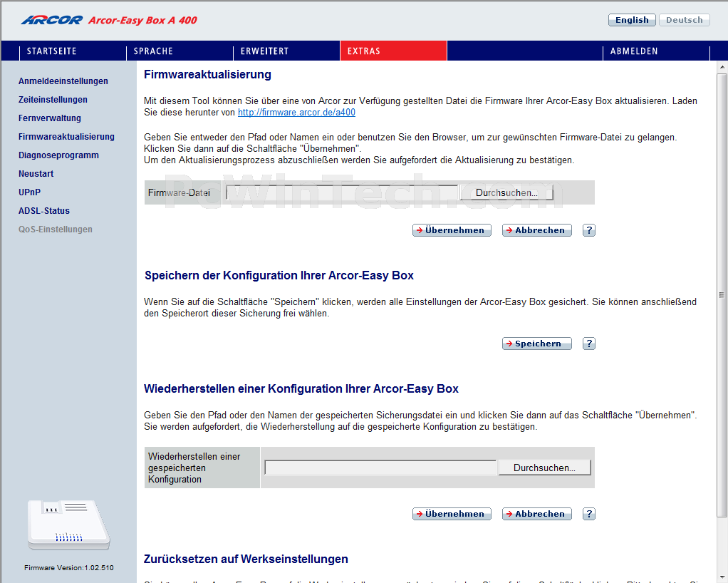Open Zeiteinstellungen in sidebar
The height and width of the screenshot is (583, 728).
coord(53,99)
